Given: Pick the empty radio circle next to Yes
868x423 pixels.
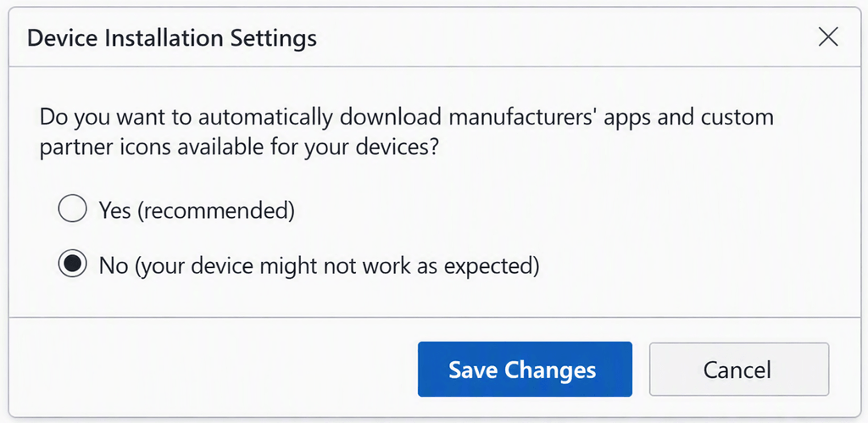Looking at the screenshot, I should 73,209.
